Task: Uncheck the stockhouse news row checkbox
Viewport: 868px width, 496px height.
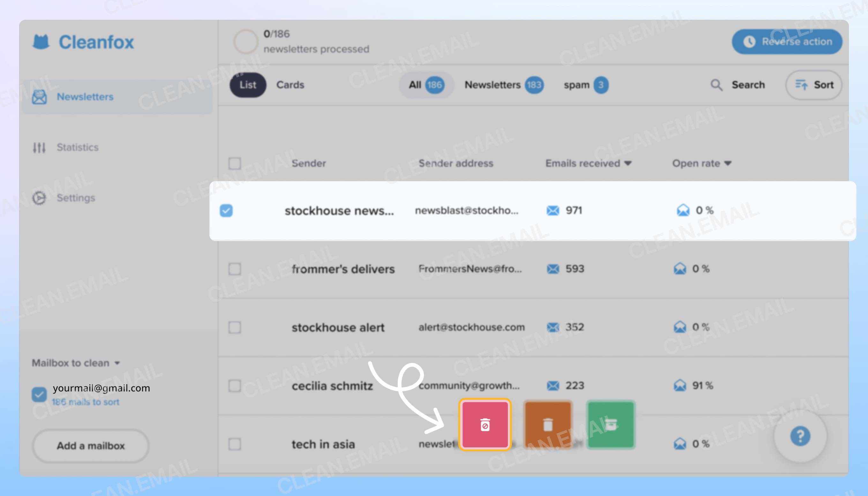Action: coord(227,211)
